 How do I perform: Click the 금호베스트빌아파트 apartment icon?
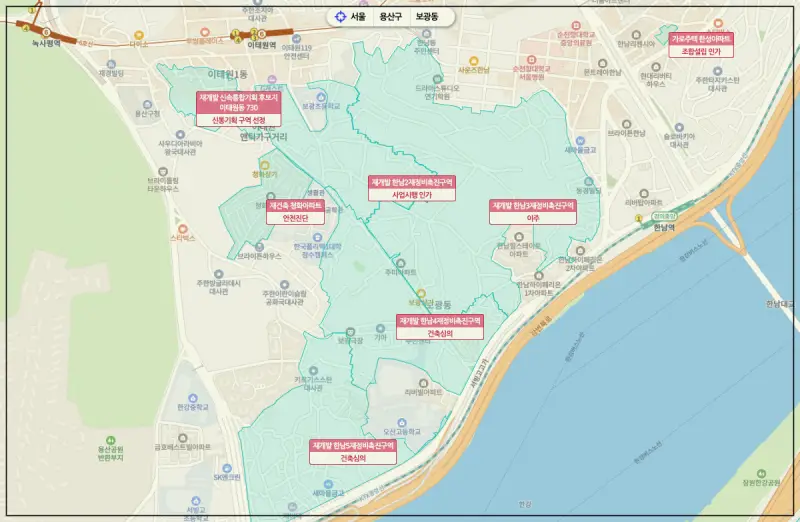(x=183, y=438)
